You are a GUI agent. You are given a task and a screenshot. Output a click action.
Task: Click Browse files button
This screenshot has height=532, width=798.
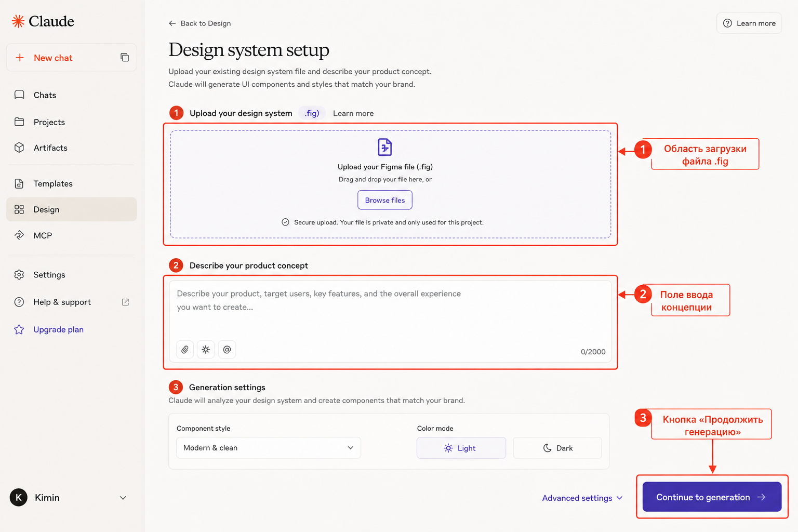click(385, 200)
